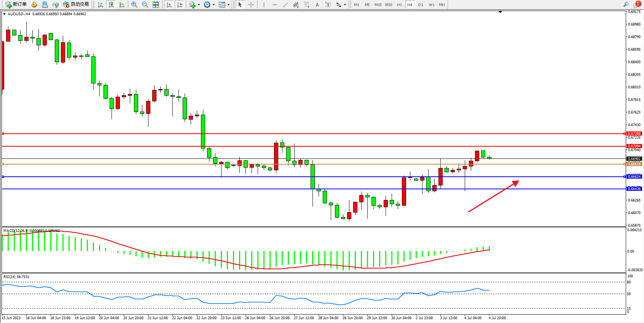This screenshot has height=323, width=644.
Task: Switch chart to candlestick mode
Action: [111, 5]
